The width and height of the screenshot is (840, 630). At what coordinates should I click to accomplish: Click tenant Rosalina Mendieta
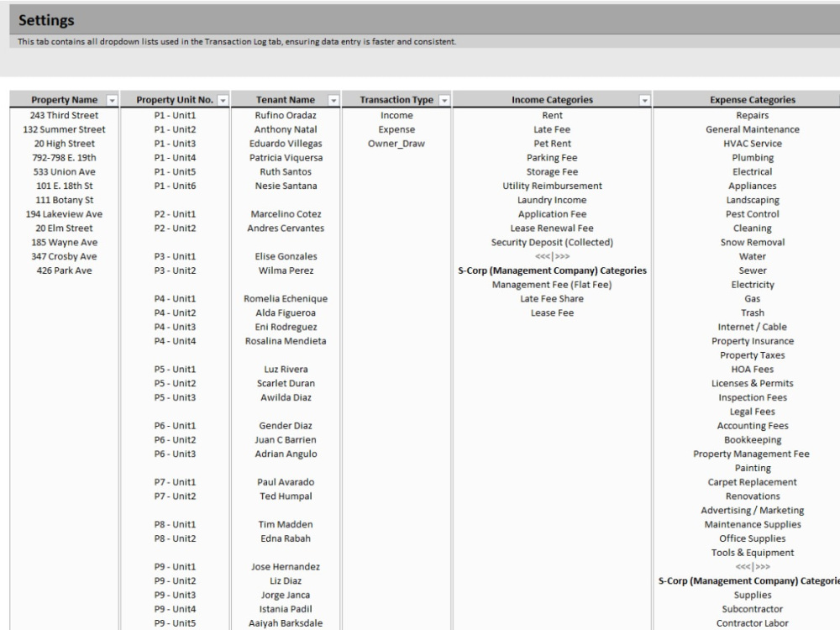286,341
